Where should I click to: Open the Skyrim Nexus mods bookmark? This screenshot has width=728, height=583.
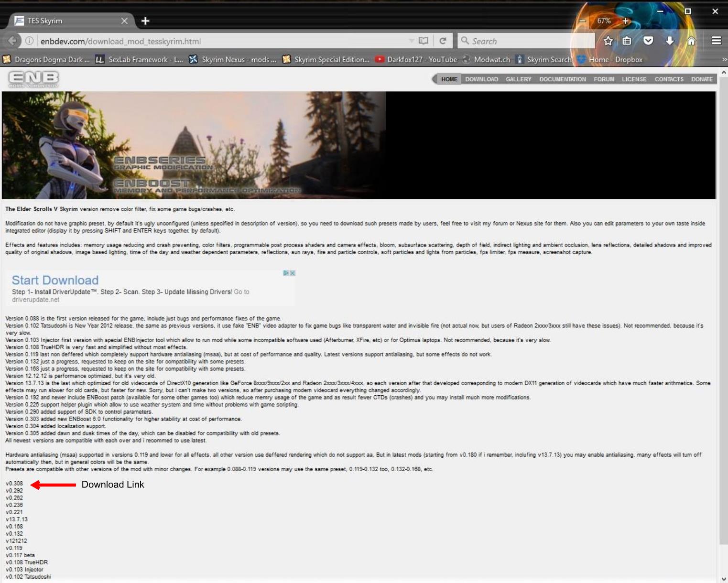(x=233, y=60)
